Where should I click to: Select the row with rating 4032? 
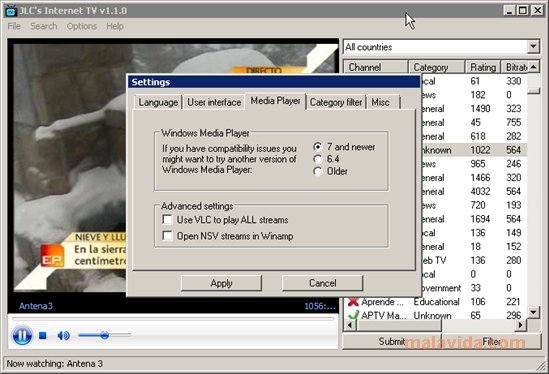point(474,191)
